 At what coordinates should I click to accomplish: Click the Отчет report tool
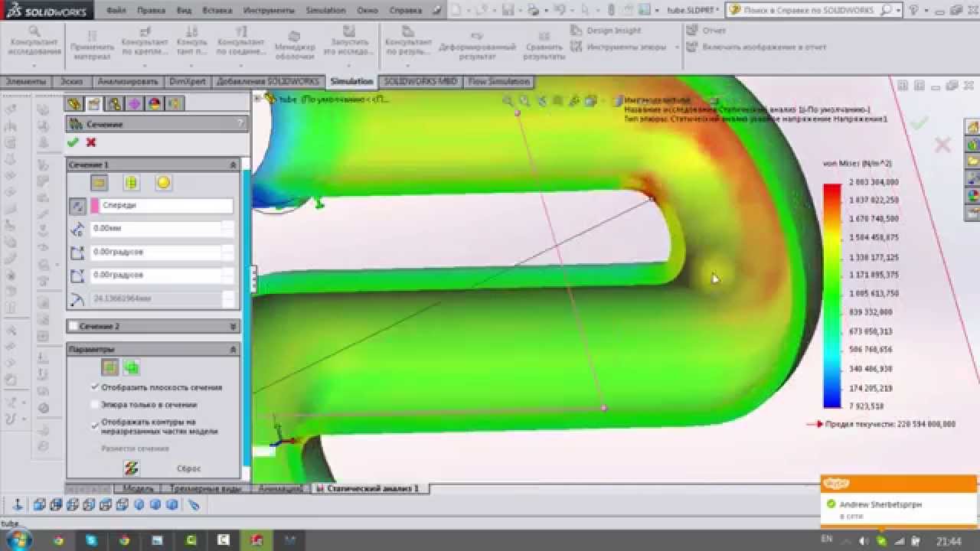[x=706, y=31]
